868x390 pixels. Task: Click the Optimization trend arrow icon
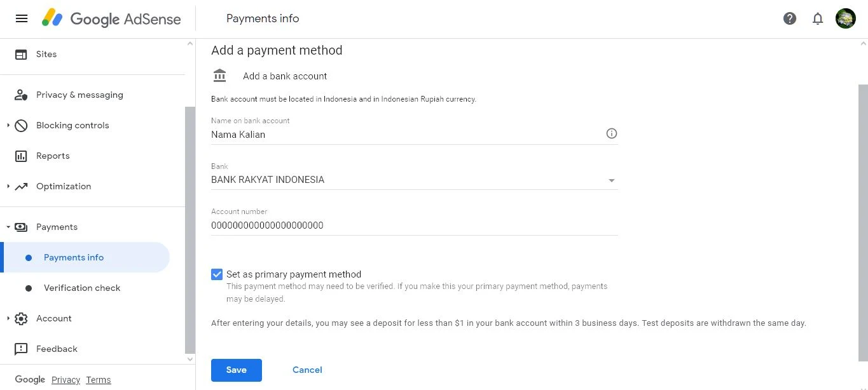21,187
